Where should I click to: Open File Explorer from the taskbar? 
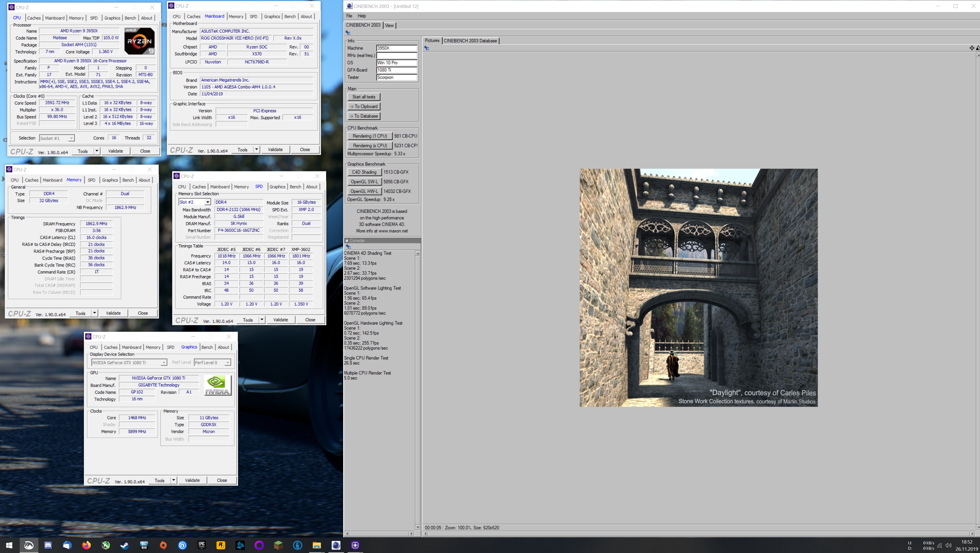pyautogui.click(x=317, y=545)
